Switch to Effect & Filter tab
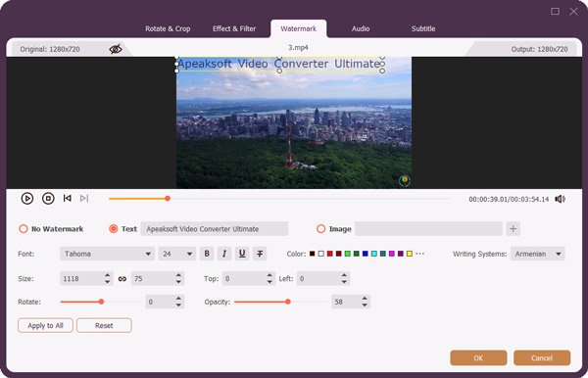The height and width of the screenshot is (378, 588). [x=234, y=28]
